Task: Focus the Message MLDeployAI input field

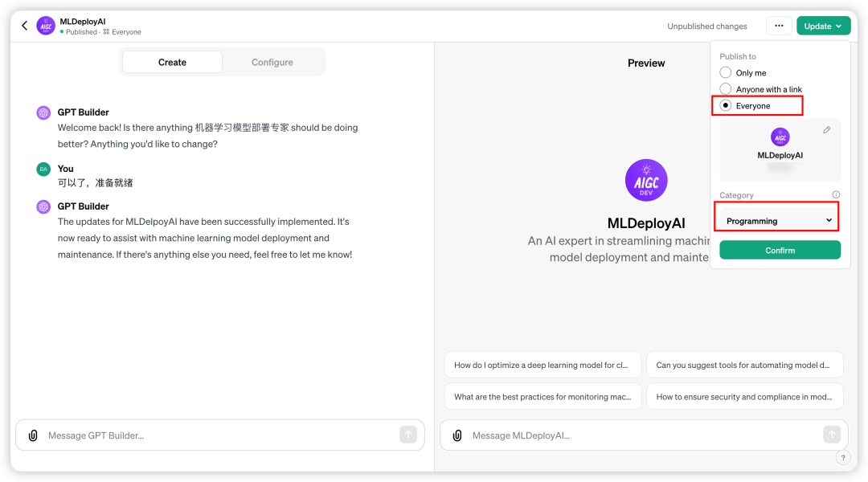Action: pyautogui.click(x=642, y=435)
